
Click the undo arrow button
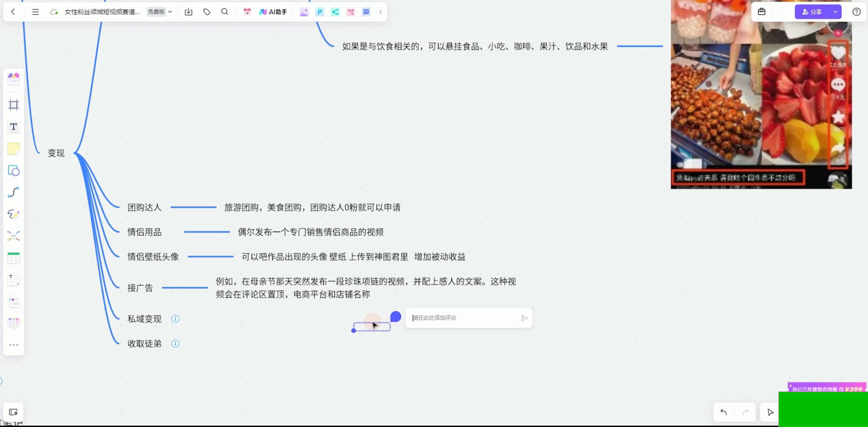[x=723, y=412]
